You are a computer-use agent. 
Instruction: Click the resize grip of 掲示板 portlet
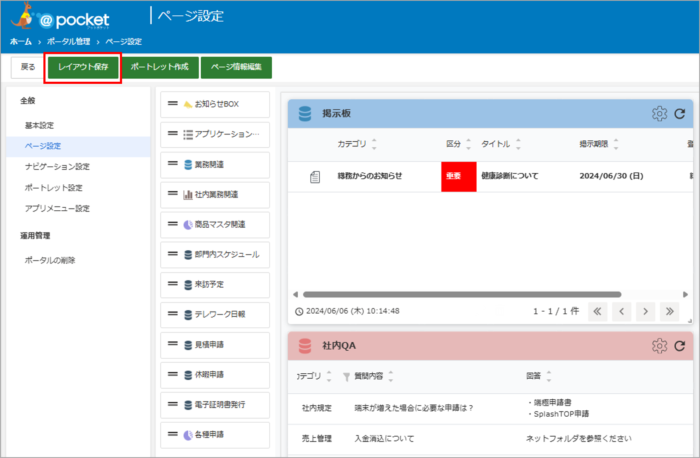690,321
